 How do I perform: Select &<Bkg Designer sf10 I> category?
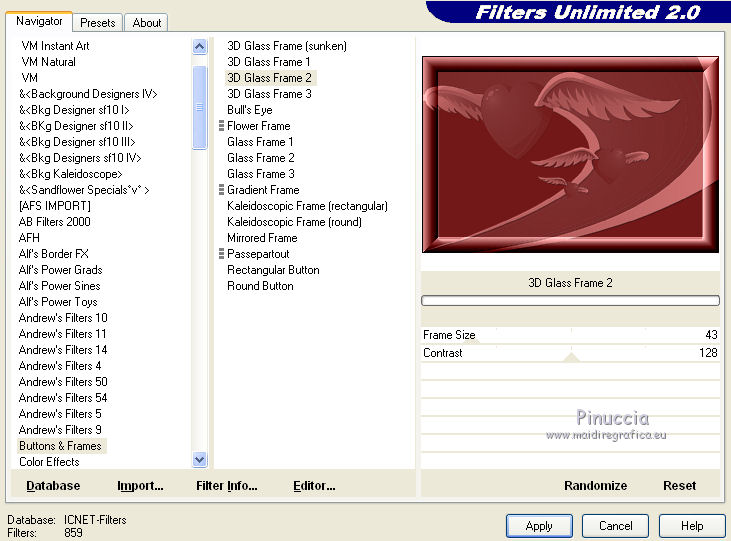[x=74, y=110]
